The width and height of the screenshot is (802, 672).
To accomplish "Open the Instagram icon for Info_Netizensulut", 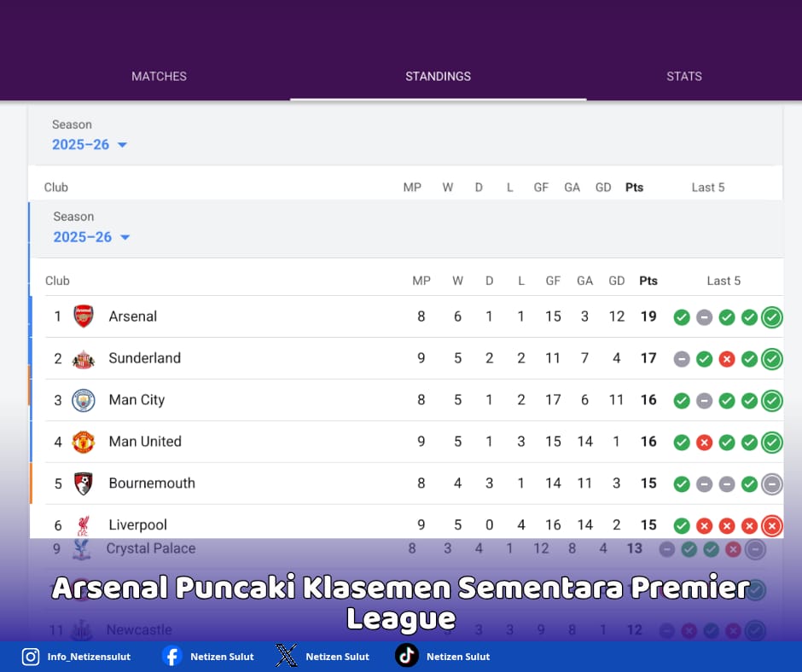I will coord(30,657).
